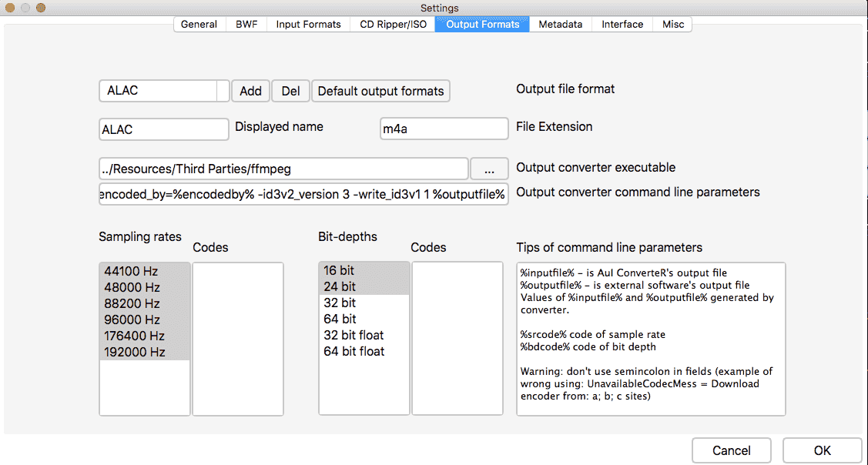Confirm settings with OK
The width and height of the screenshot is (868, 465).
(822, 450)
